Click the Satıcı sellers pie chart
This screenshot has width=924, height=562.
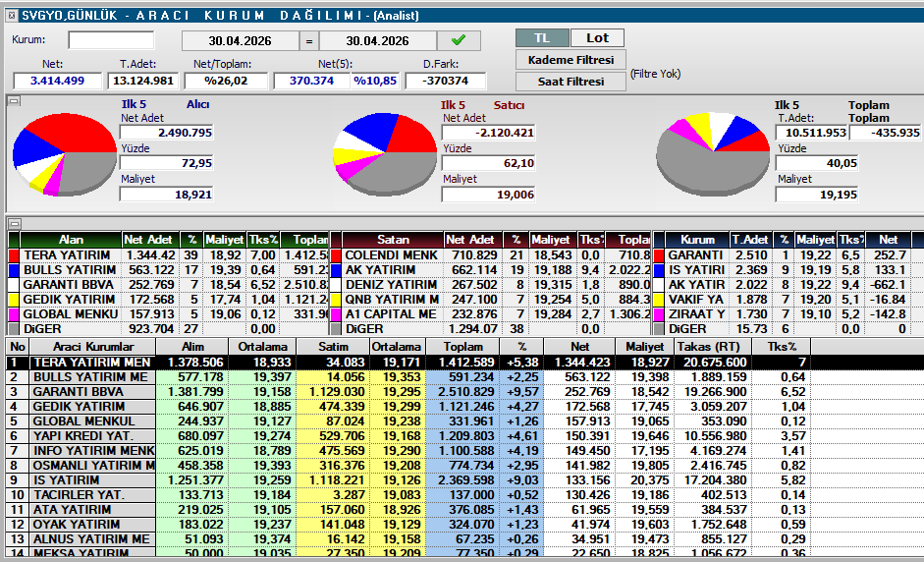click(385, 154)
